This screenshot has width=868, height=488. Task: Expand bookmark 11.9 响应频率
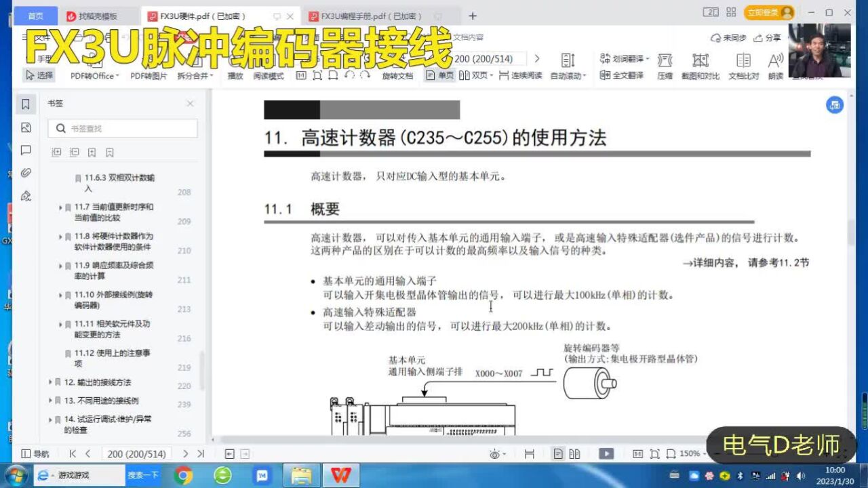60,266
